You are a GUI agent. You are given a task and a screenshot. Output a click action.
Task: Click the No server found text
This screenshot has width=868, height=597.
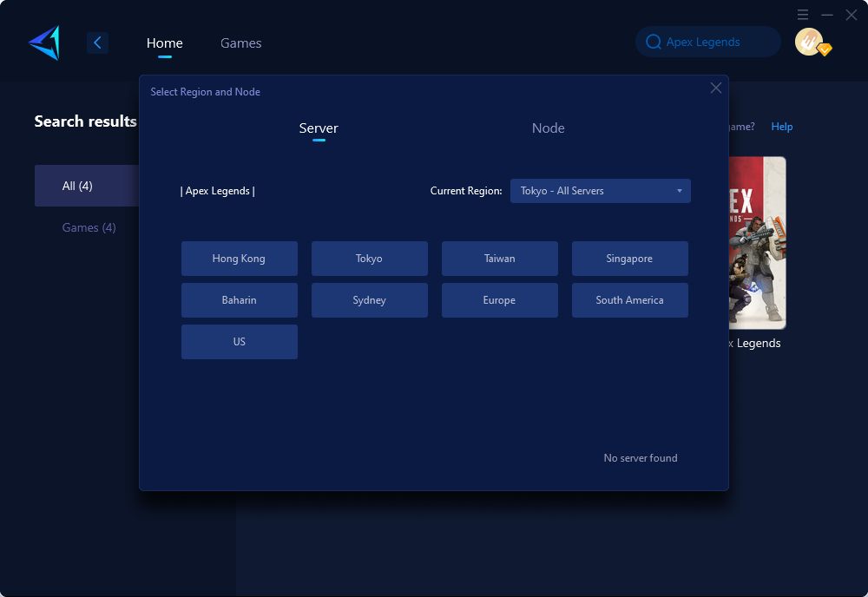641,458
